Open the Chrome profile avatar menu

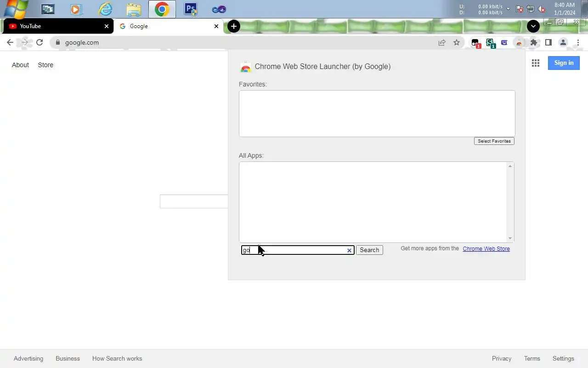pos(563,42)
